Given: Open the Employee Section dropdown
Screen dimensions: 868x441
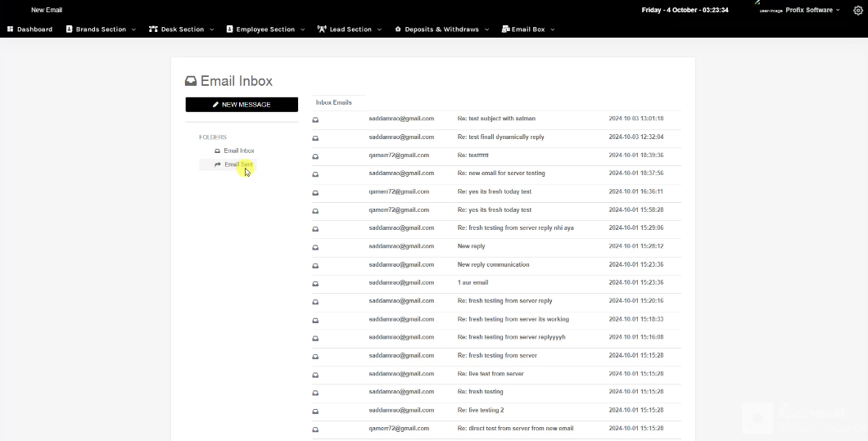Looking at the screenshot, I should point(265,29).
